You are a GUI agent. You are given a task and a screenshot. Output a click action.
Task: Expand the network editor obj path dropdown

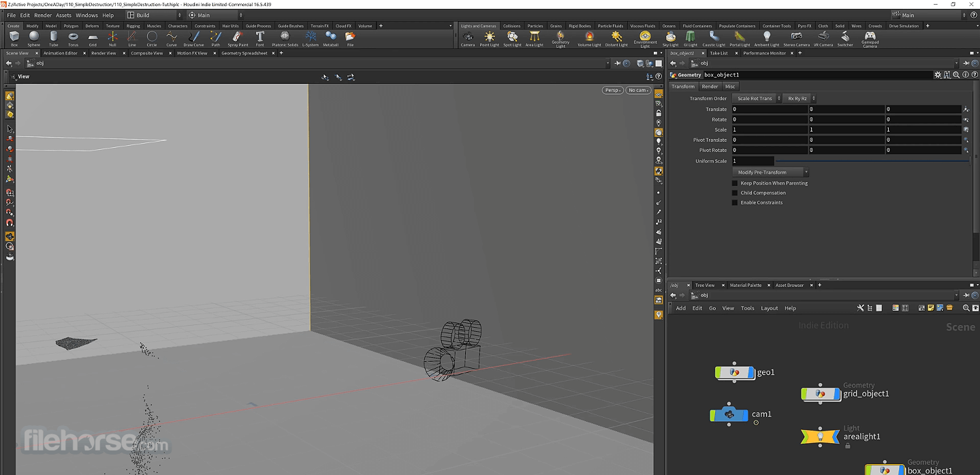point(957,295)
